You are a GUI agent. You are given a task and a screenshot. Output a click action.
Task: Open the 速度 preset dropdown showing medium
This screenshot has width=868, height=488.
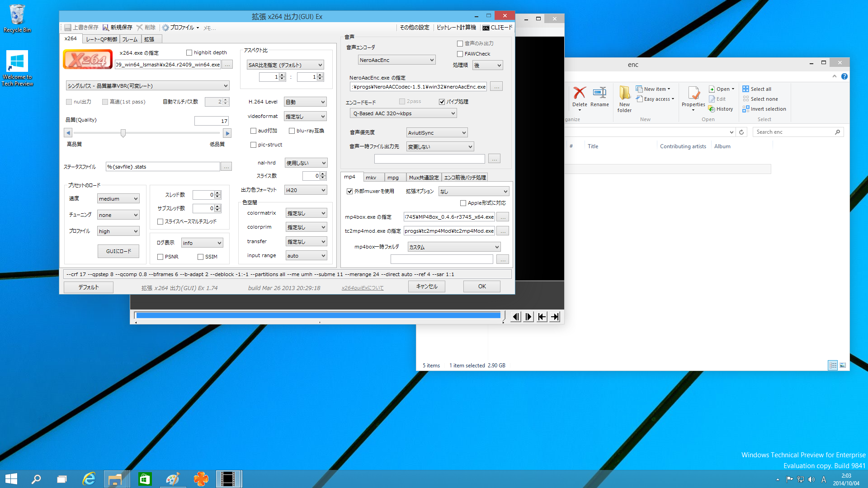click(x=118, y=199)
